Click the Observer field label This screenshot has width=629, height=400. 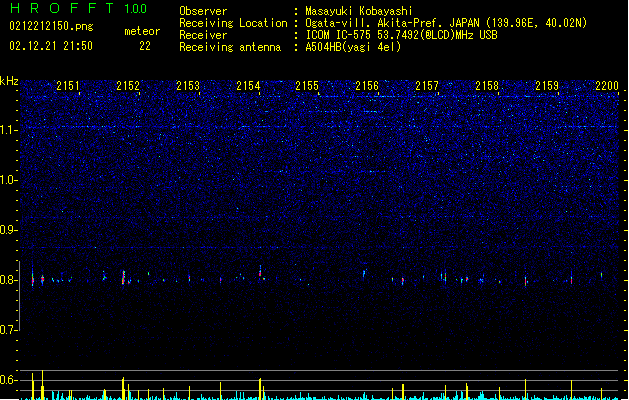203,11
